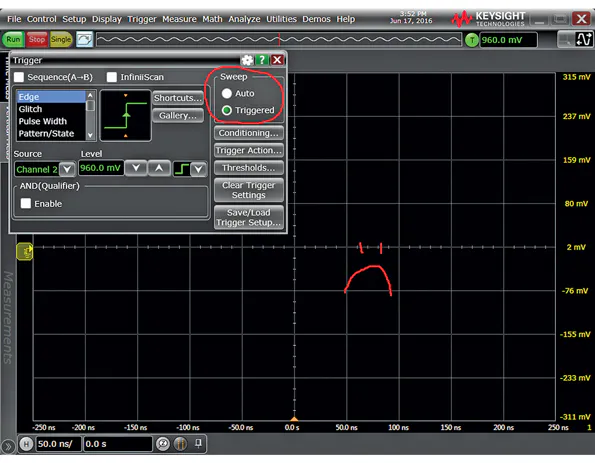The image size is (595, 463).
Task: Open the Control menu
Action: tap(41, 19)
